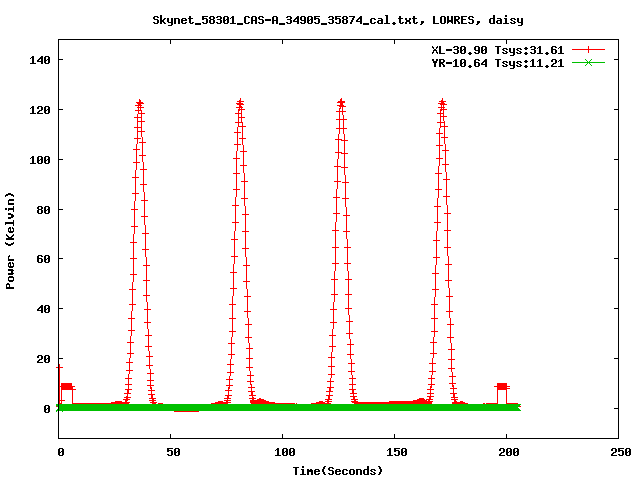Select the YR-10.64 Tsys:11.21 legend entry
640x480 pixels.
(498, 63)
